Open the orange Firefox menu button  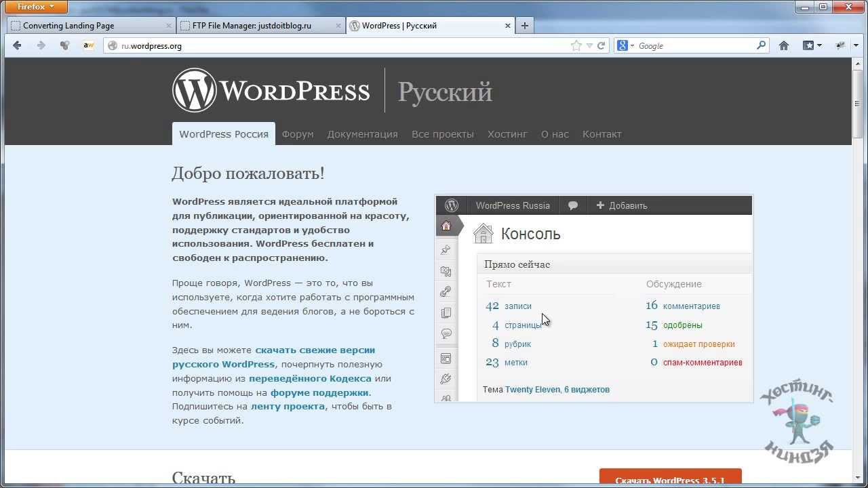pyautogui.click(x=37, y=7)
